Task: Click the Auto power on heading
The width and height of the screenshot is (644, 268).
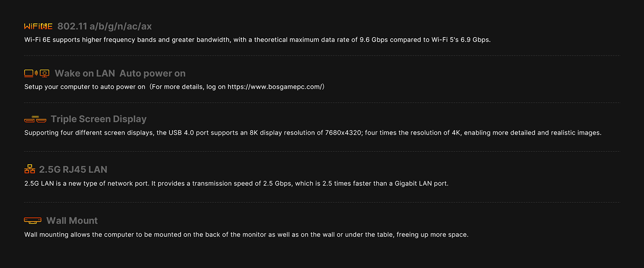Action: click(x=152, y=73)
